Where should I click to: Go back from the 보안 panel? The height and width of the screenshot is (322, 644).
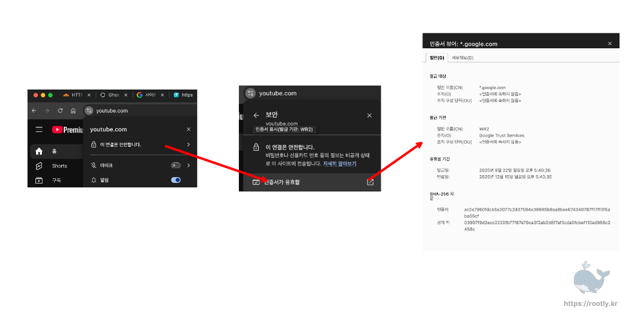point(256,115)
